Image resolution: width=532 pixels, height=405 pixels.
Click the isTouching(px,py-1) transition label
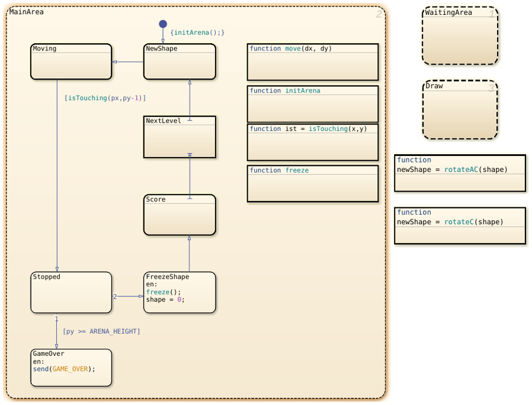click(x=105, y=98)
